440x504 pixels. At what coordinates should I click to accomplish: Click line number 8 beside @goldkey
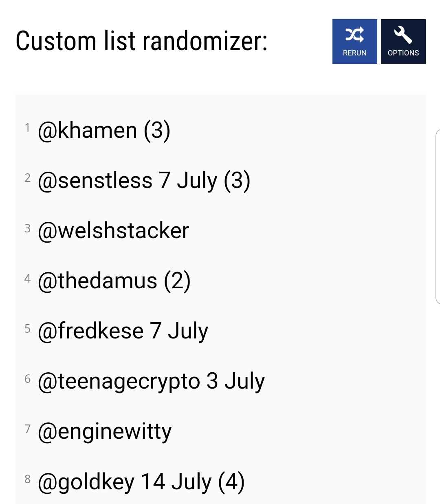coord(27,479)
